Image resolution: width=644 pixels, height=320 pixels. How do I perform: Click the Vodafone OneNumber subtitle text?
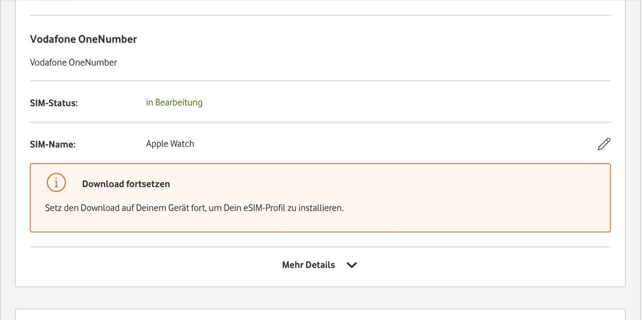point(73,62)
